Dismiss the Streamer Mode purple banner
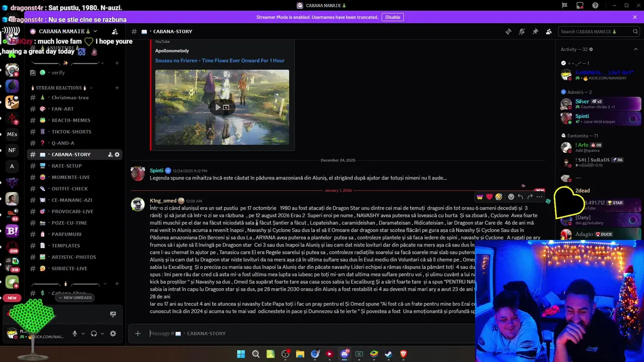644x362 pixels. (x=635, y=17)
